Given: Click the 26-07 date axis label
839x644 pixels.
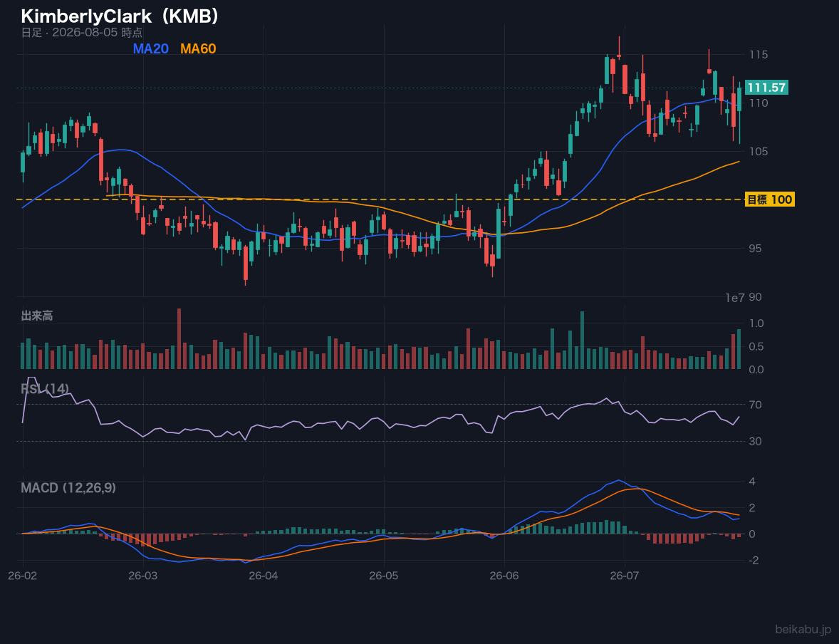Looking at the screenshot, I should pyautogui.click(x=625, y=576).
